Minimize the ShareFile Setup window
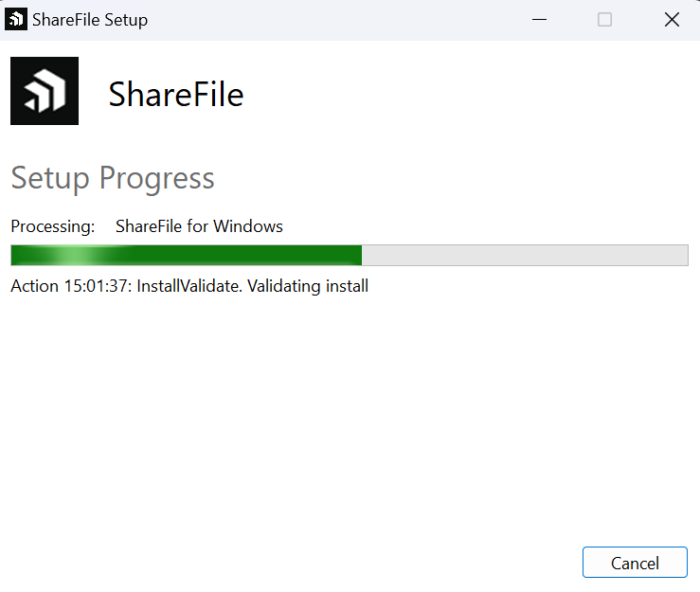Screen dimensions: 700x592 pos(539,20)
